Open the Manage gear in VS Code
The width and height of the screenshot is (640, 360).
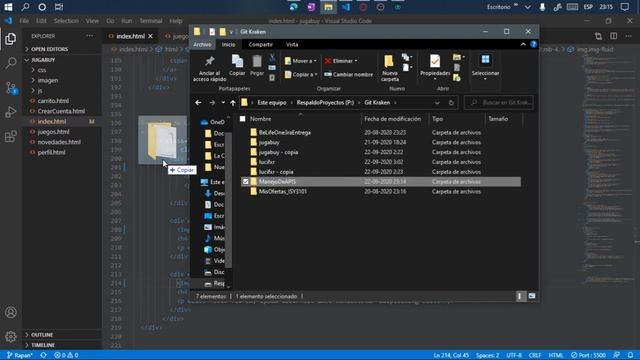pos(11,337)
